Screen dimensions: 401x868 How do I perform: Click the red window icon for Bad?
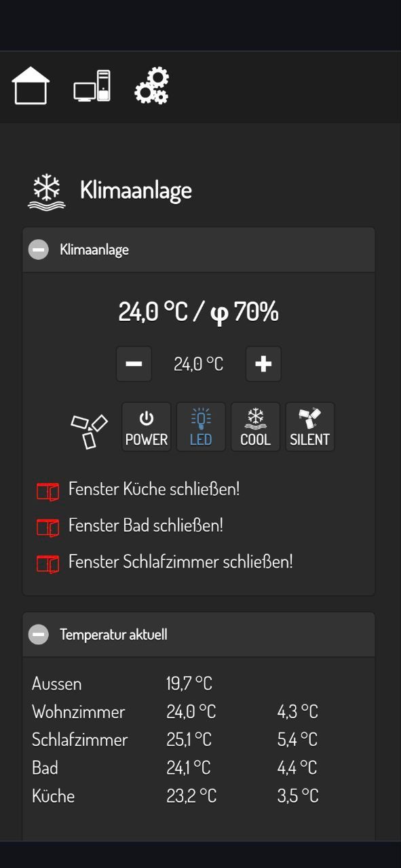48,528
